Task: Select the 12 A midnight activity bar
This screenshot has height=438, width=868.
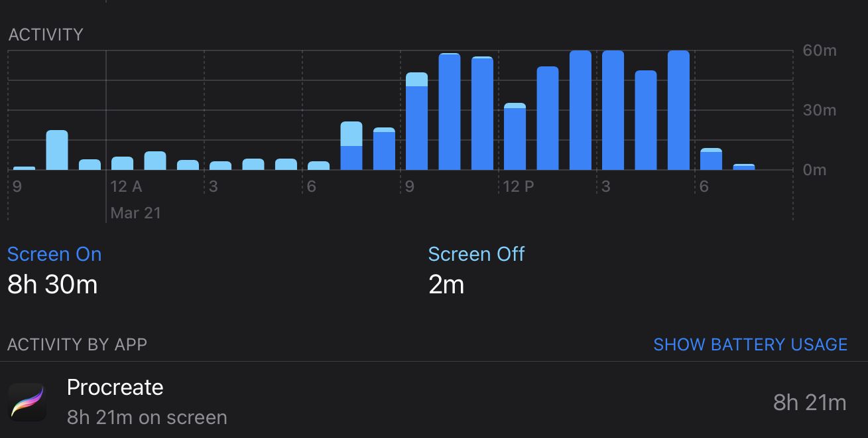Action: (122, 163)
